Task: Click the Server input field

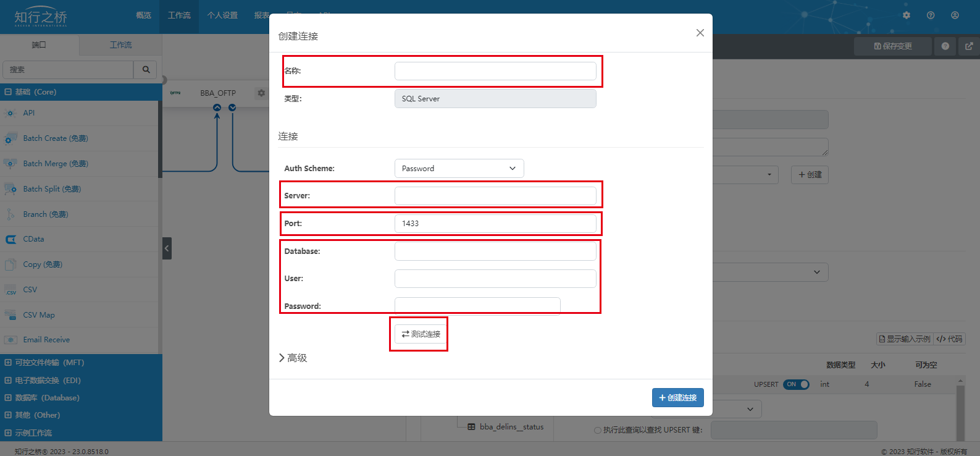Action: click(495, 196)
